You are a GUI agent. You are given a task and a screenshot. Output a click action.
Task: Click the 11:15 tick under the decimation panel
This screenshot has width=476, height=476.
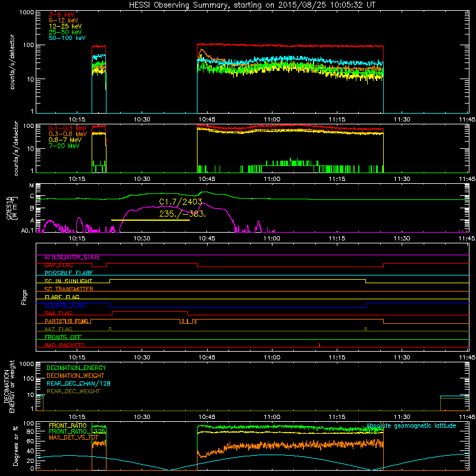pyautogui.click(x=337, y=417)
